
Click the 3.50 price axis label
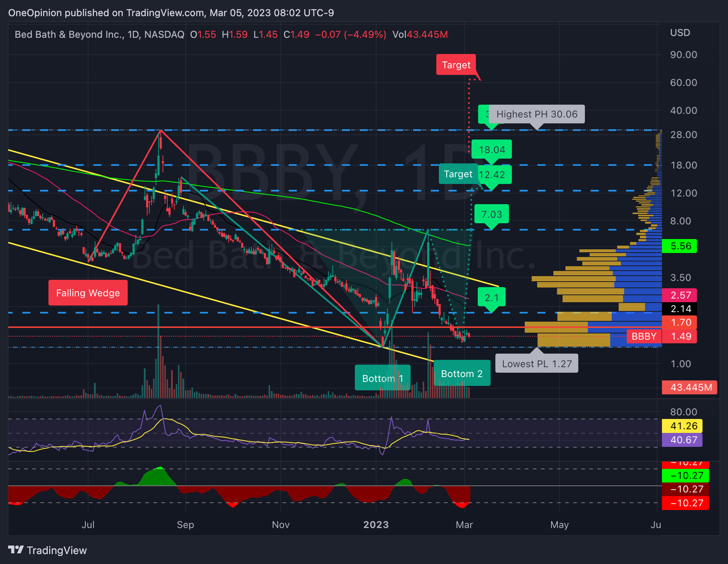681,277
